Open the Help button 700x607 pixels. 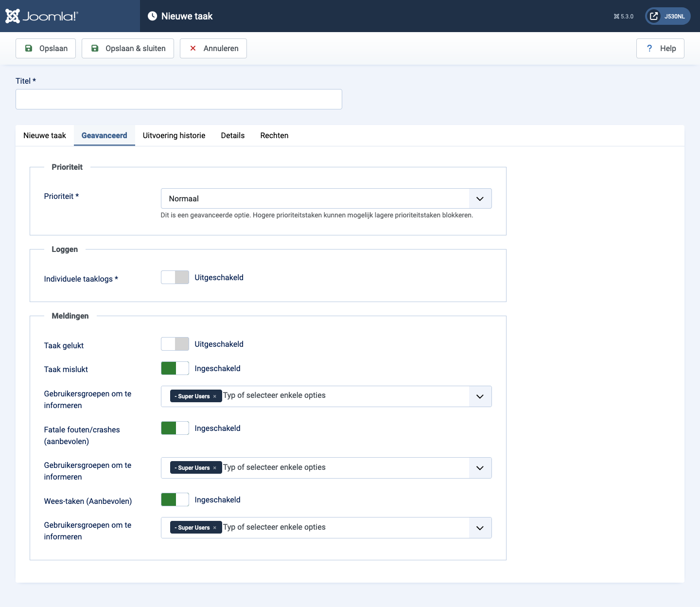tap(660, 48)
